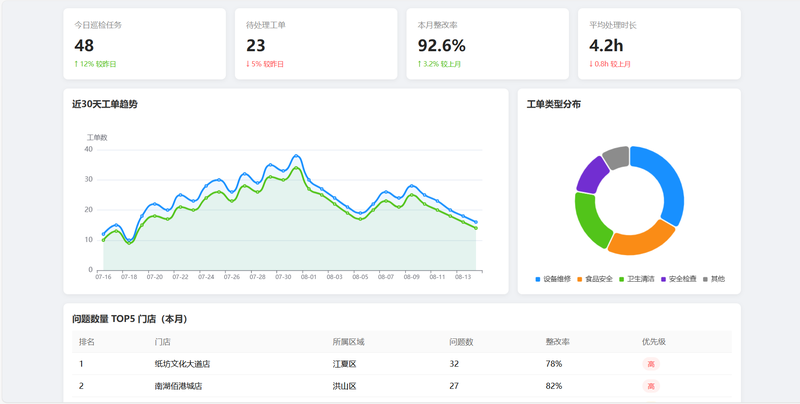The height and width of the screenshot is (404, 800).
Task: Click the 问题数 column header
Action: (x=461, y=342)
